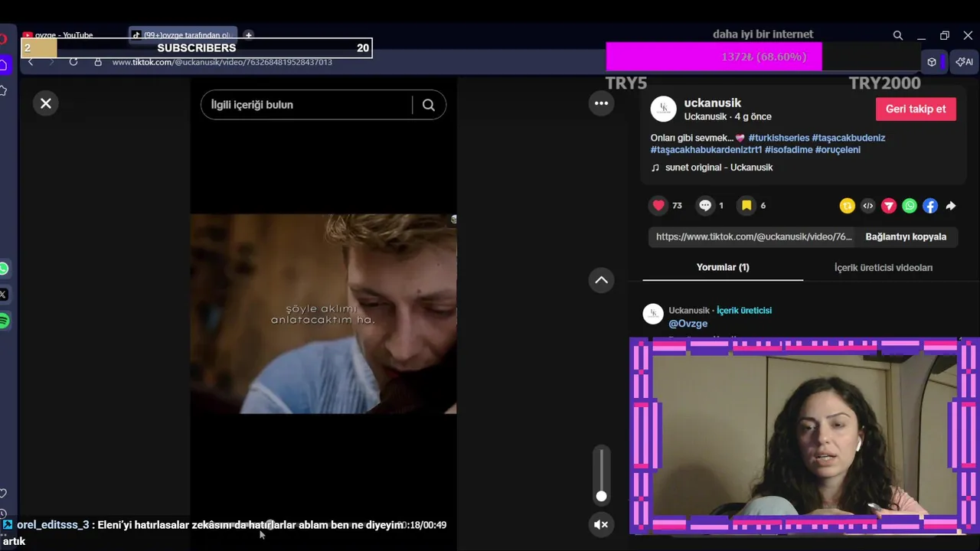
Task: Open Spotify in the Opera sidebar
Action: coord(4,321)
